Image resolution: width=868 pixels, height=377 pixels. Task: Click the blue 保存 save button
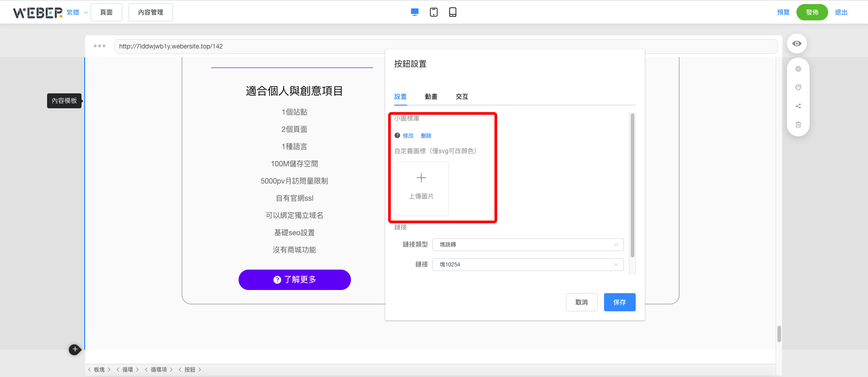pos(620,302)
